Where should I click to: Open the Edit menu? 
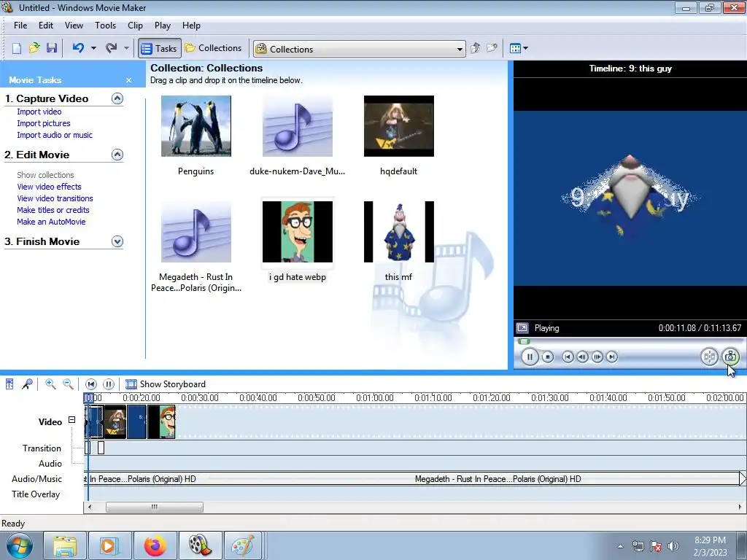(46, 26)
